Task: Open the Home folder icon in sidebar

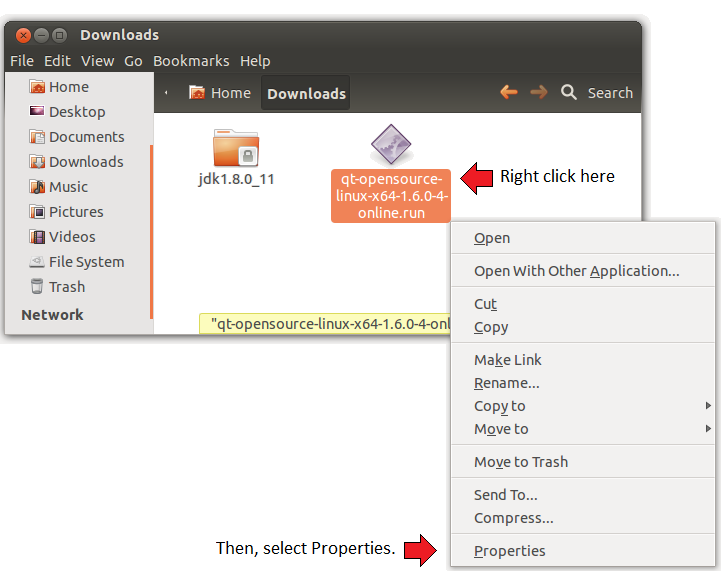Action: pos(37,86)
